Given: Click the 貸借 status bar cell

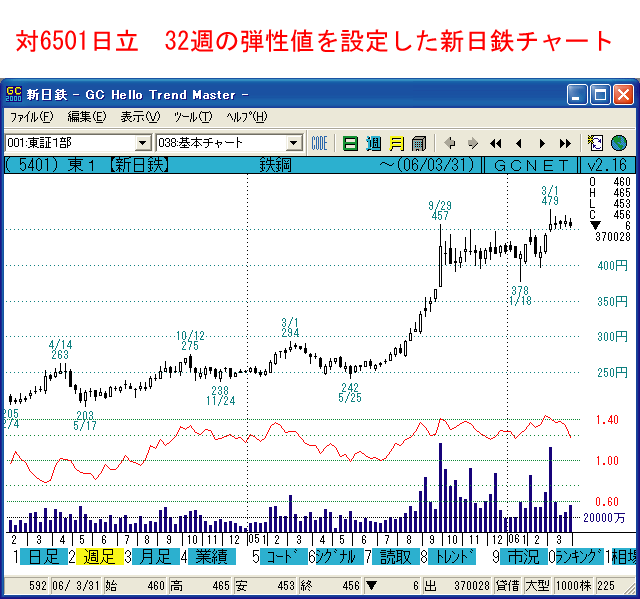Looking at the screenshot, I should (x=508, y=586).
